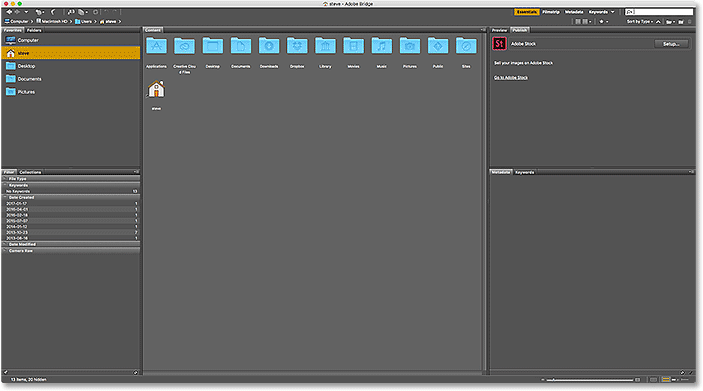Click Macintosh HD in the path bar

[x=52, y=22]
